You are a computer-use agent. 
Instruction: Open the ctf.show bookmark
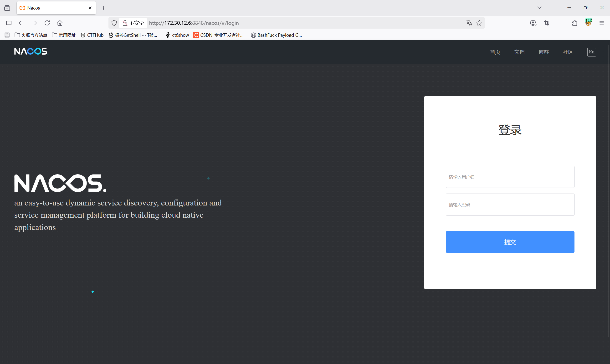177,35
